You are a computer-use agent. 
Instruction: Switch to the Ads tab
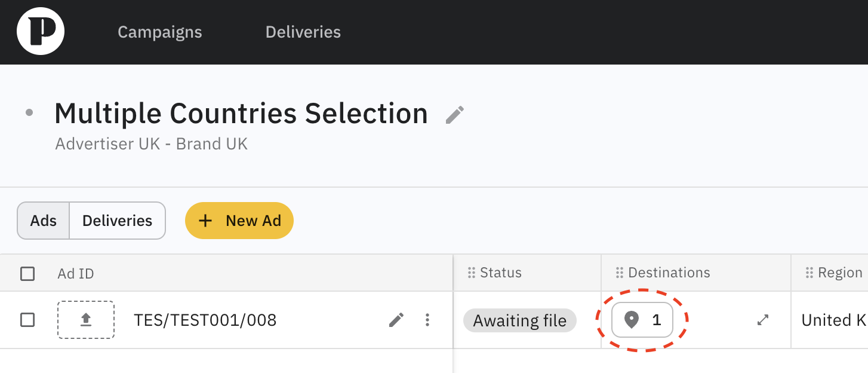(44, 221)
